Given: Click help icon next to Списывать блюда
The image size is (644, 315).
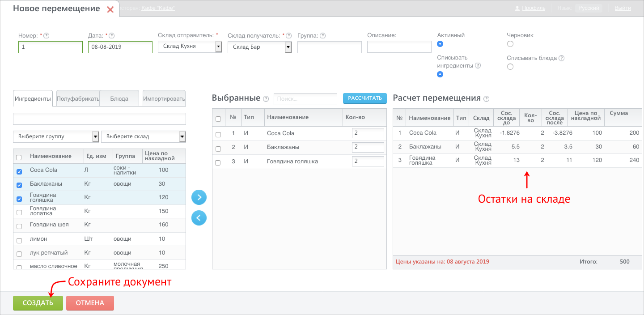Looking at the screenshot, I should [562, 58].
